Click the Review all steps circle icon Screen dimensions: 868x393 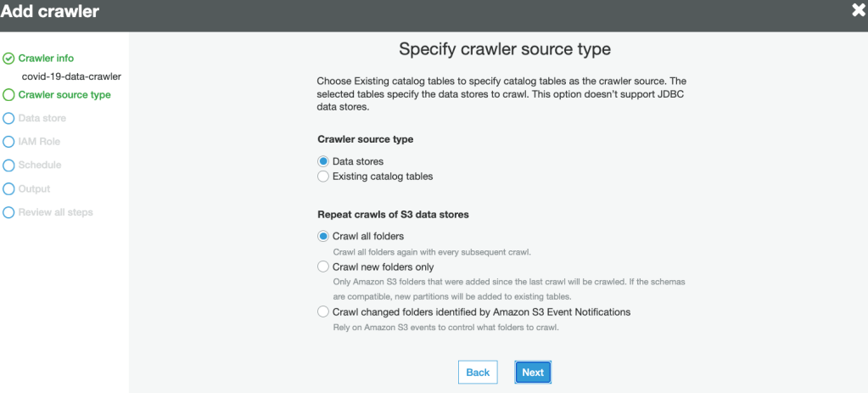[x=8, y=212]
